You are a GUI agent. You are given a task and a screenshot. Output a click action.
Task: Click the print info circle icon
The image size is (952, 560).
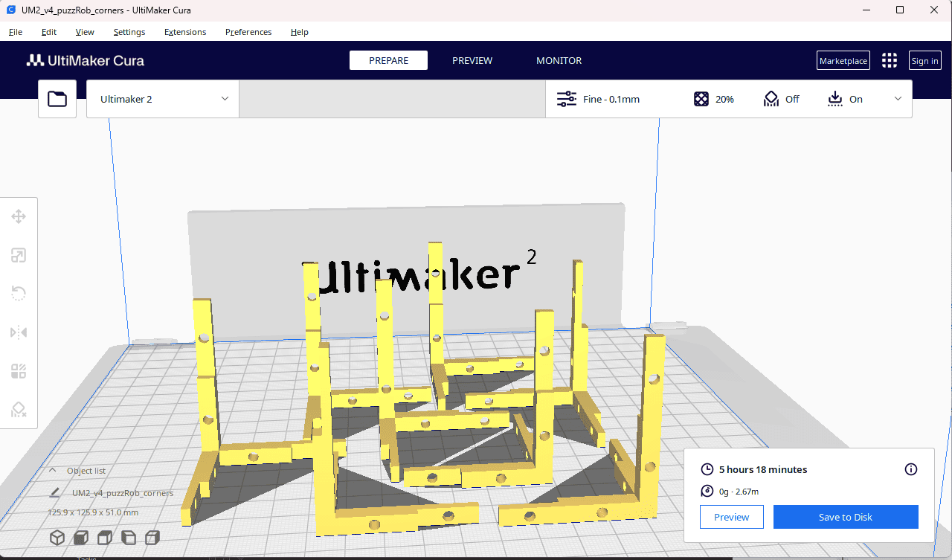911,469
